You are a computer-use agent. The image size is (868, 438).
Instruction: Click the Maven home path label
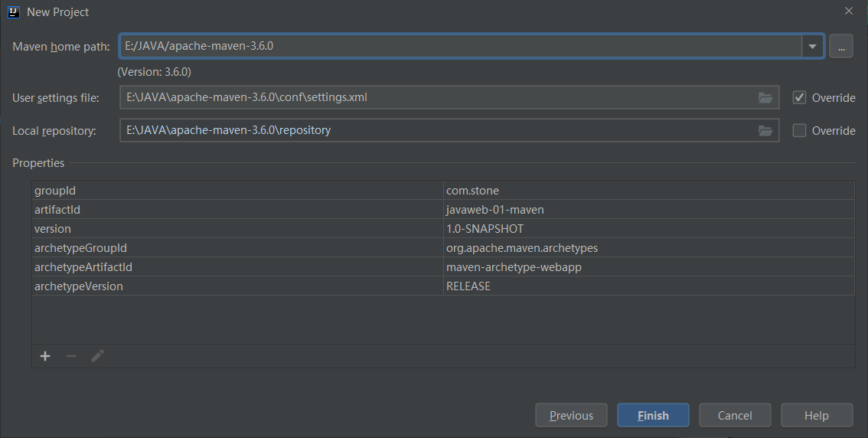point(61,47)
